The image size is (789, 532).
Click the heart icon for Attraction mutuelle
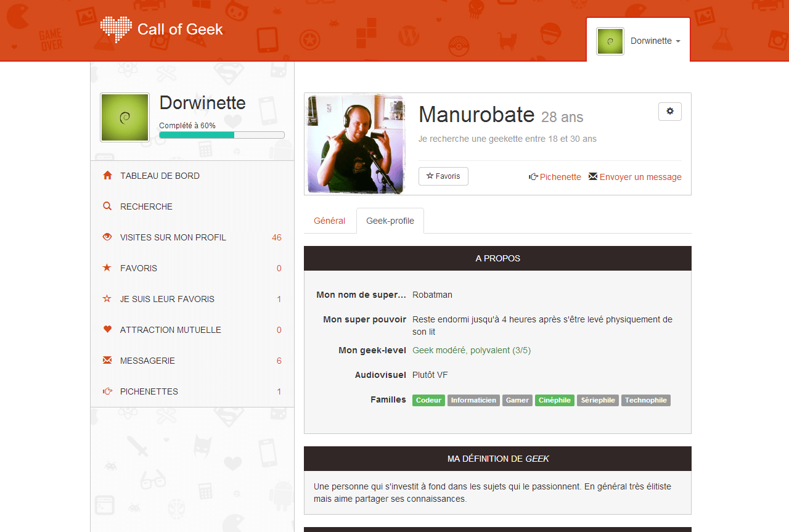click(107, 330)
